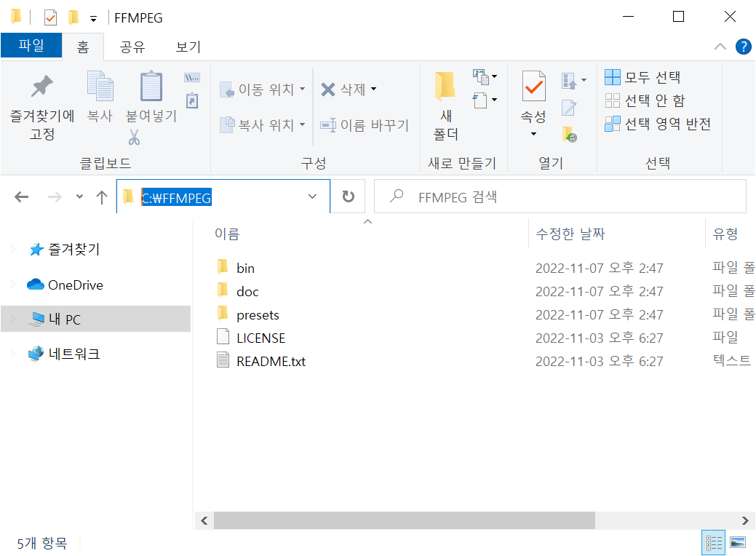
Task: Click the horizontal scrollbar thumb
Action: click(x=404, y=520)
